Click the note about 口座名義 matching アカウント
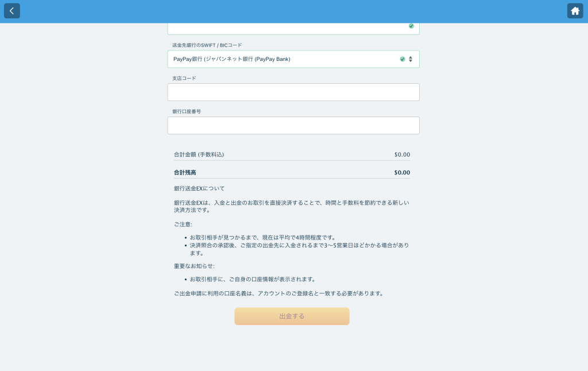This screenshot has width=588, height=371. point(279,293)
